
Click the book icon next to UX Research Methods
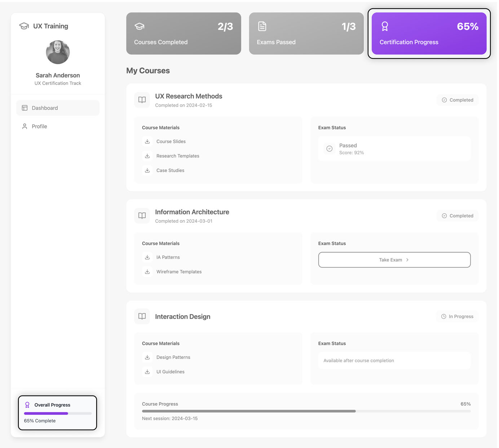142,100
